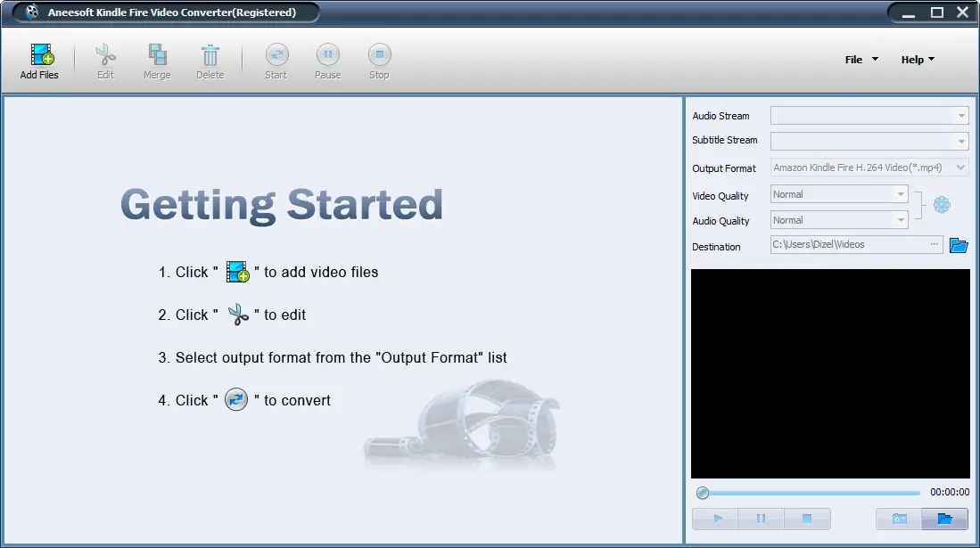
Task: Open the Audio Quality dropdown
Action: tap(839, 220)
